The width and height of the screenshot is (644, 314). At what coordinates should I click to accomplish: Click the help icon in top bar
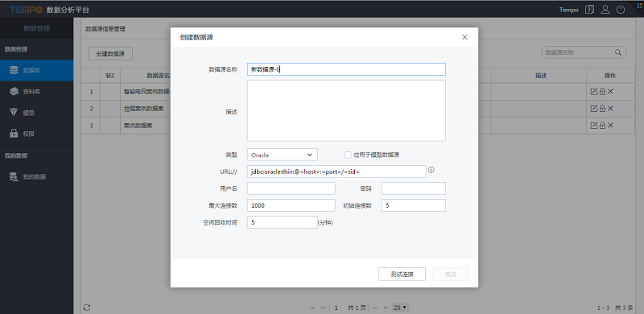click(x=589, y=10)
